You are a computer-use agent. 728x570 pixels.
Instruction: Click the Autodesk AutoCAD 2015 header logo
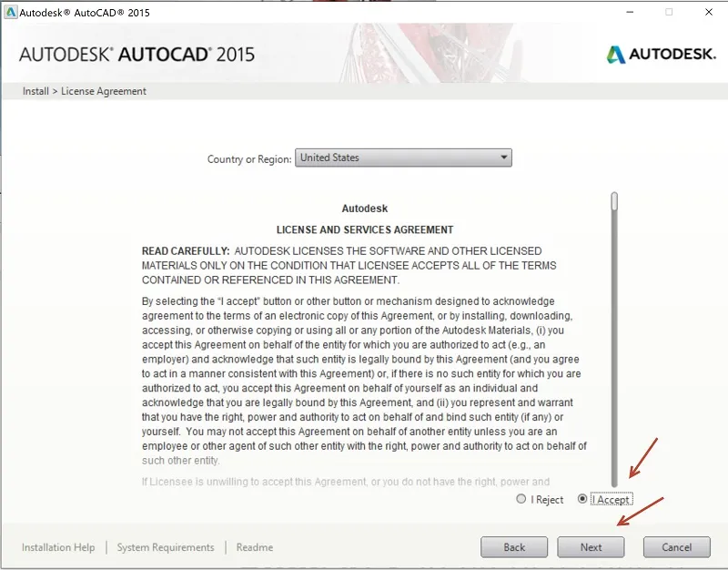tap(136, 55)
